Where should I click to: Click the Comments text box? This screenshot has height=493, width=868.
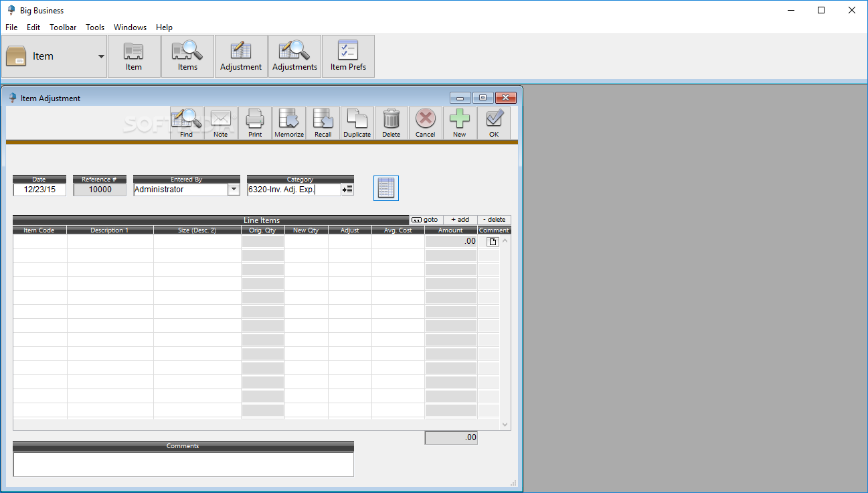point(183,464)
